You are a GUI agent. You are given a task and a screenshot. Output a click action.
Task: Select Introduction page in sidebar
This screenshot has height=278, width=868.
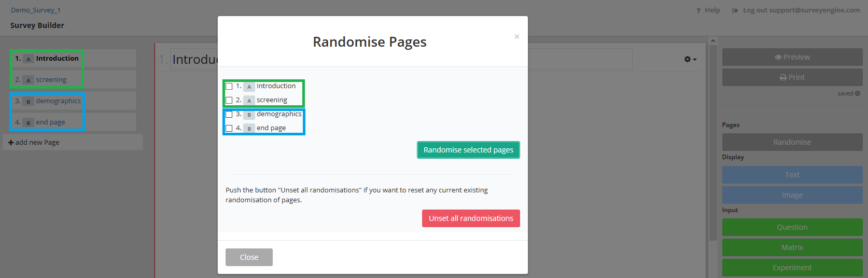74,58
